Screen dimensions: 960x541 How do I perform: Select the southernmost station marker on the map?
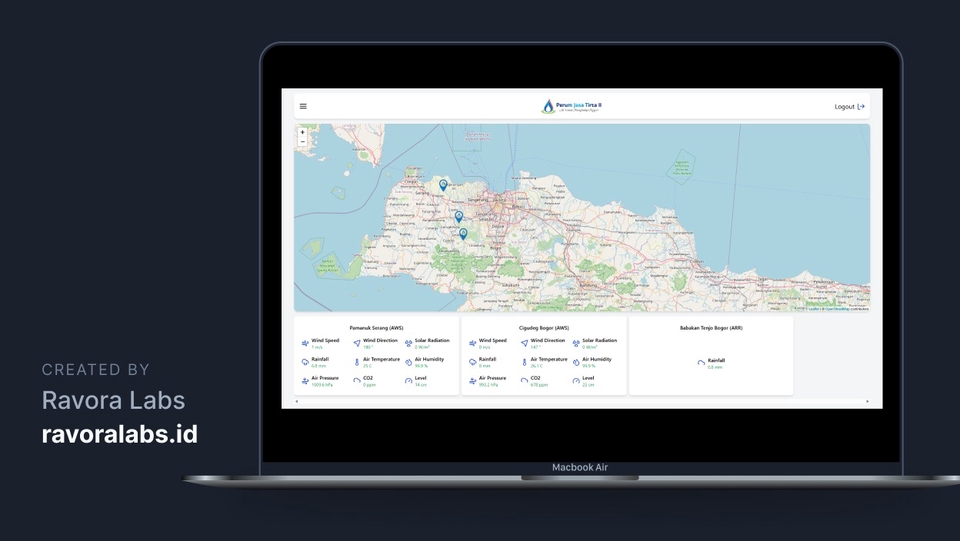tap(463, 234)
